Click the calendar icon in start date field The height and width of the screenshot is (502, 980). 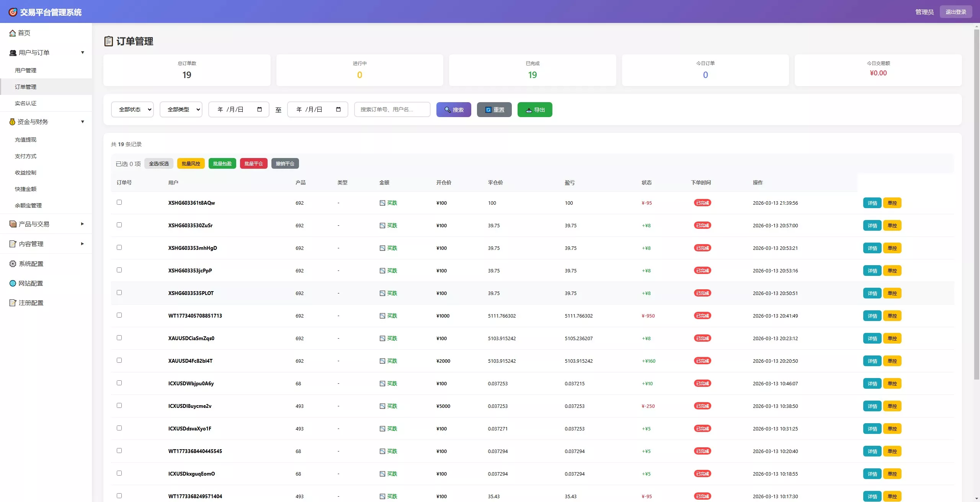pyautogui.click(x=260, y=109)
